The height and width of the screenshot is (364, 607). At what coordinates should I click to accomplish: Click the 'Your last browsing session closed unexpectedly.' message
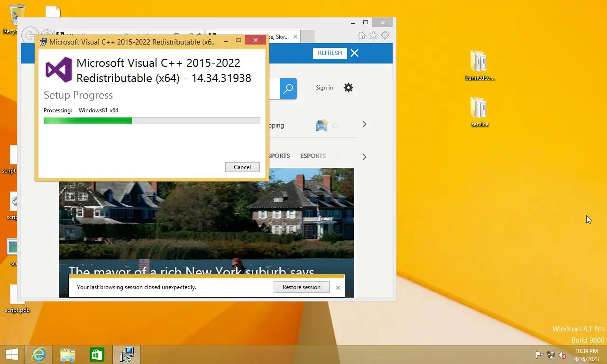137,287
